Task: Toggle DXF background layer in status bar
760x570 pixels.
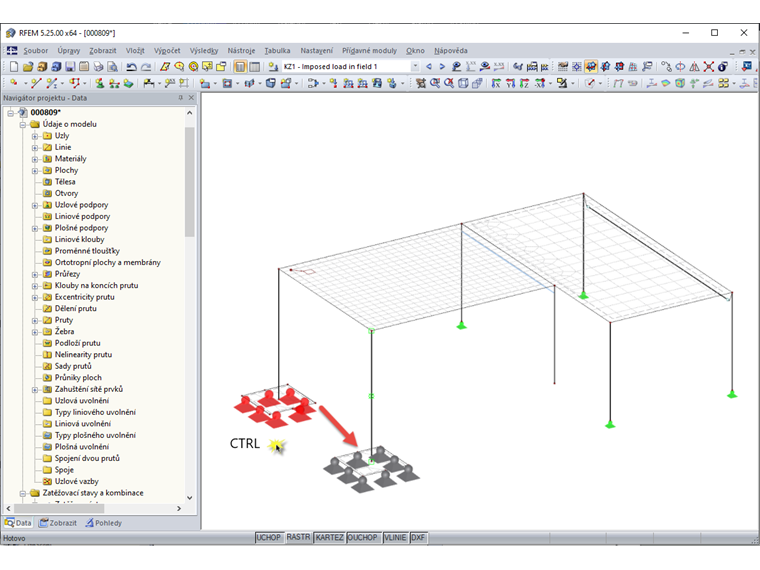Action: coord(418,538)
